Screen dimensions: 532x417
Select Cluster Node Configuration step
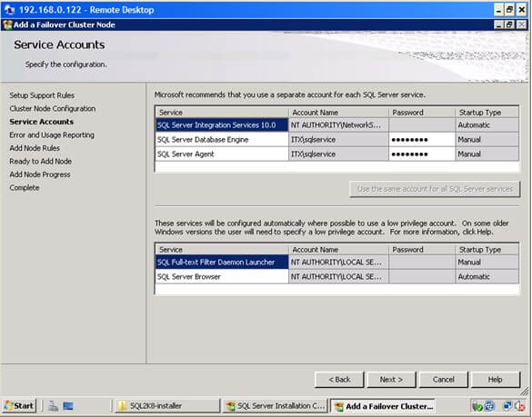tap(52, 108)
